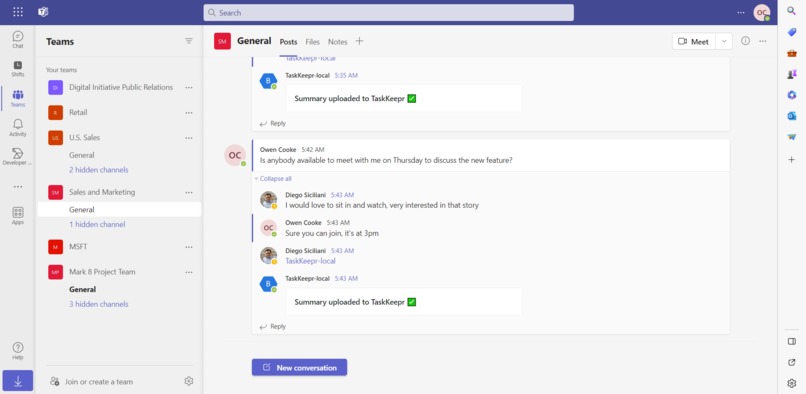Open browser sidebar shopping tag icon

click(792, 32)
